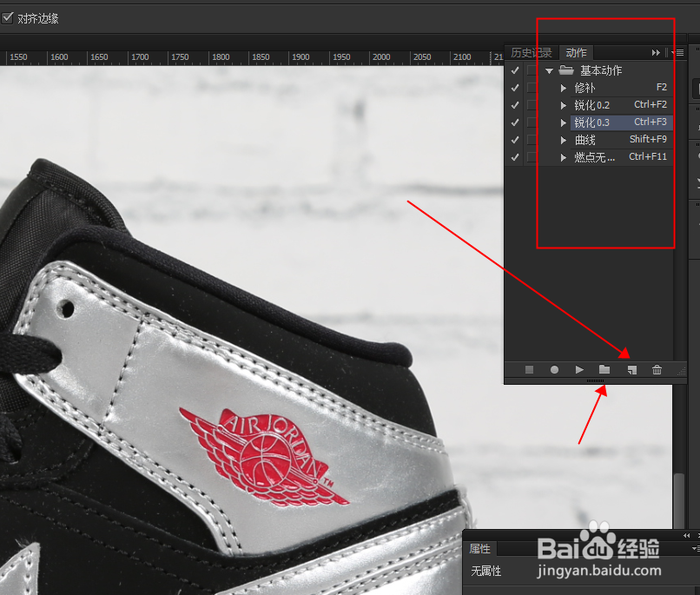Toggle the 对齐边缘 checkbox

coord(7,18)
